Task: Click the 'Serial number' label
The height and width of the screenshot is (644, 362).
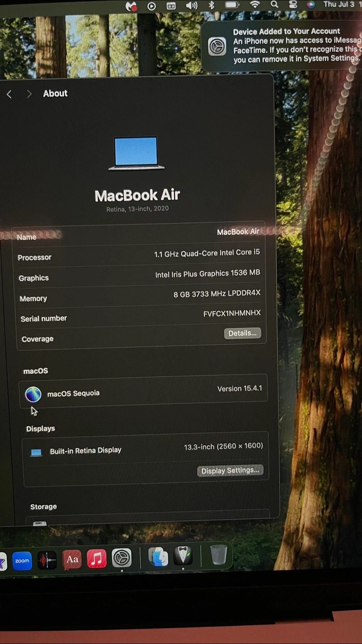Action: (44, 319)
